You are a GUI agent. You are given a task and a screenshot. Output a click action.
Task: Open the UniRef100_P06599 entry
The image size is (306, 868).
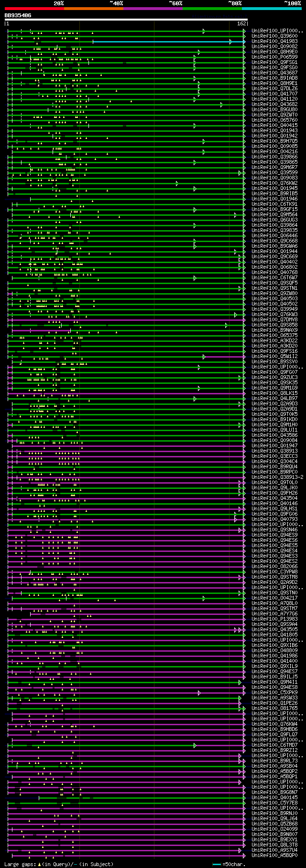tap(274, 57)
